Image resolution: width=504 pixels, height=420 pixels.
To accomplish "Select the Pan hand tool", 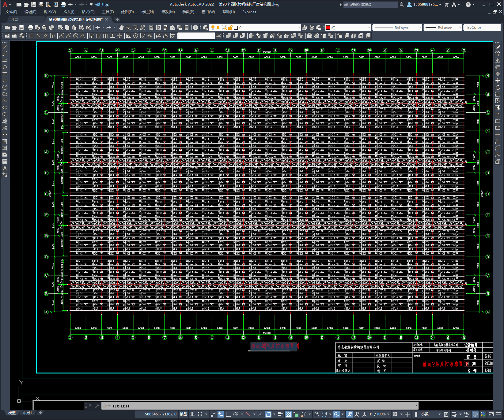I will tap(121, 28).
